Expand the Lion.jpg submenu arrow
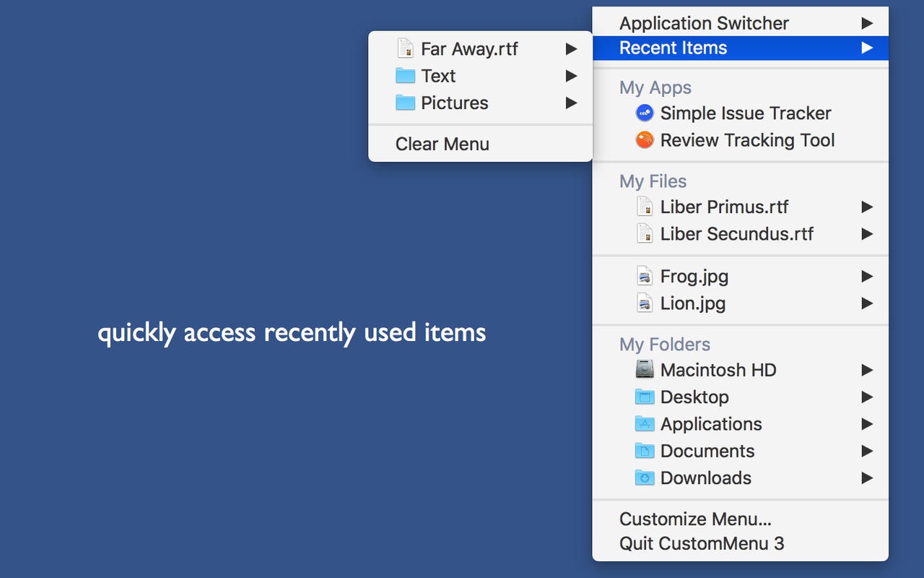Screen dimensions: 924x578 tap(867, 303)
